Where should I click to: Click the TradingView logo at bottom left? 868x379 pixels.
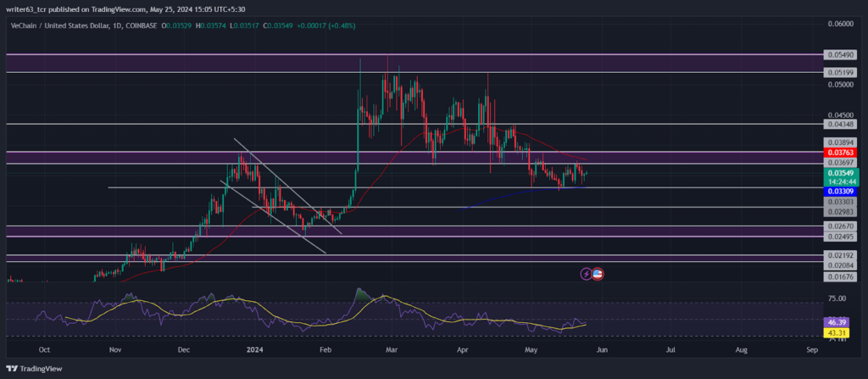coord(34,369)
